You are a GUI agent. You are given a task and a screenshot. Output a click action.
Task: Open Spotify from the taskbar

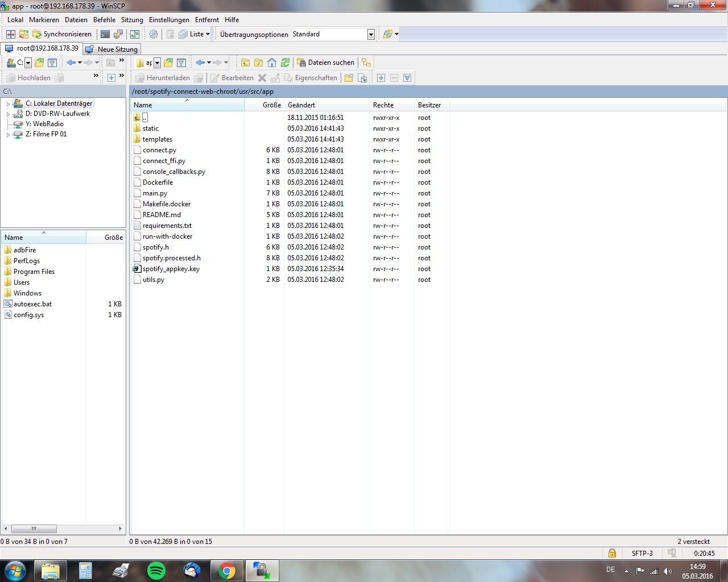tap(156, 570)
